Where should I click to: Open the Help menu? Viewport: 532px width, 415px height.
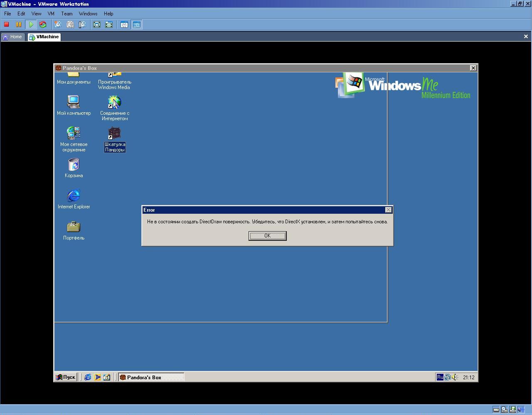point(108,14)
